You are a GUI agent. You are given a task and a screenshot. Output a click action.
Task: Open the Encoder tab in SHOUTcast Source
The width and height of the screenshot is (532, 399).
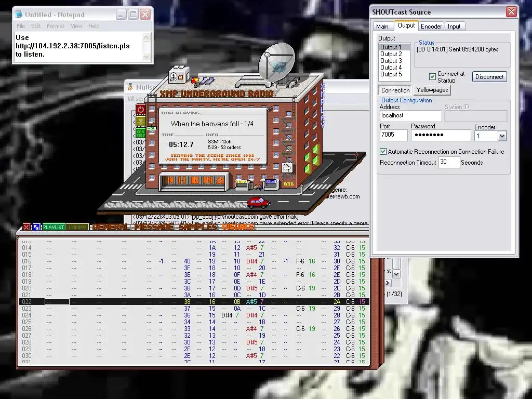click(x=431, y=26)
